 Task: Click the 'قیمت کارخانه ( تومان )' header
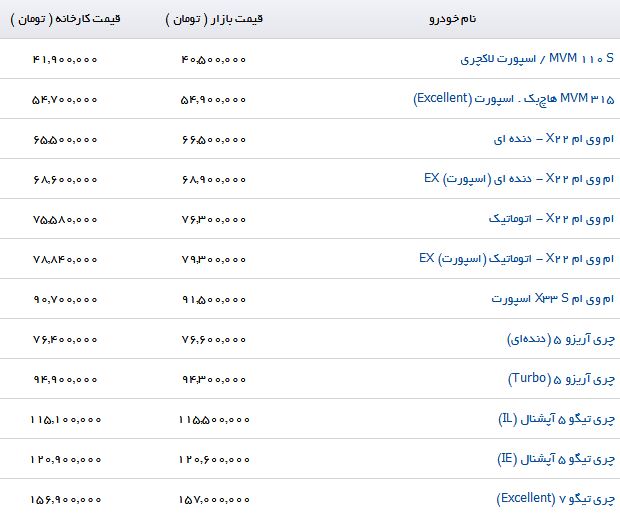[65, 19]
